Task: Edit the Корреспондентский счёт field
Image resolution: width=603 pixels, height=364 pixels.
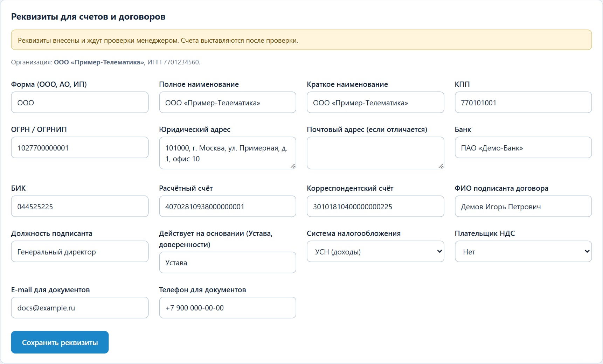Action: click(x=375, y=206)
